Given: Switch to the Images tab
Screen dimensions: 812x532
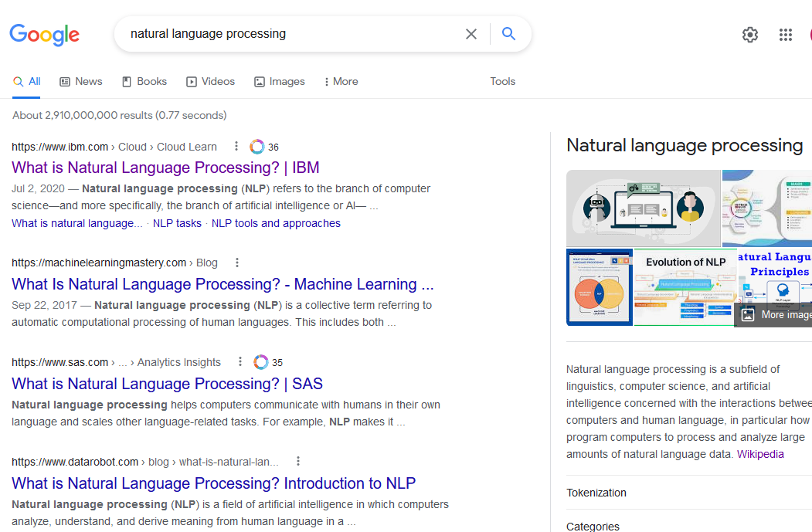Looking at the screenshot, I should tap(279, 82).
